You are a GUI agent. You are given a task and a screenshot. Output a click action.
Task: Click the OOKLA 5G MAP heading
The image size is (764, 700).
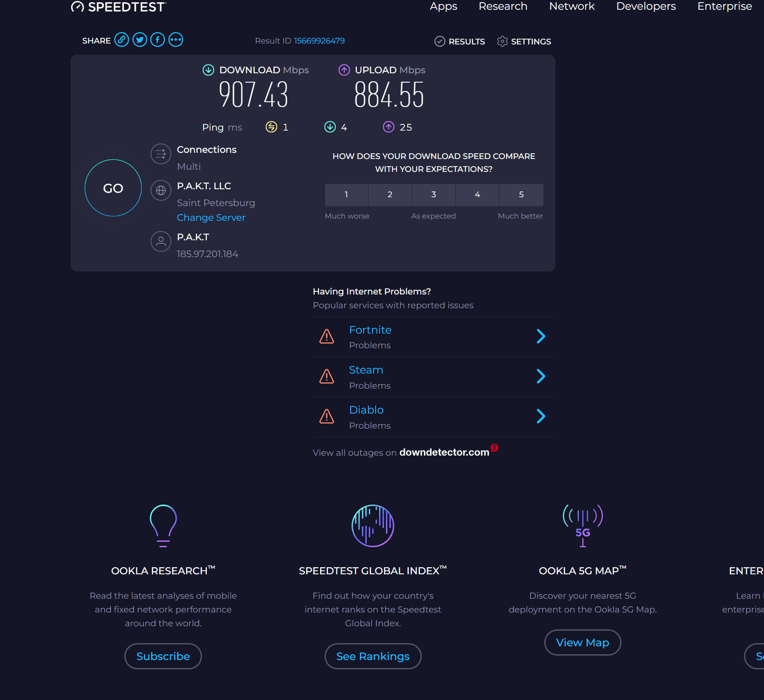pyautogui.click(x=582, y=571)
